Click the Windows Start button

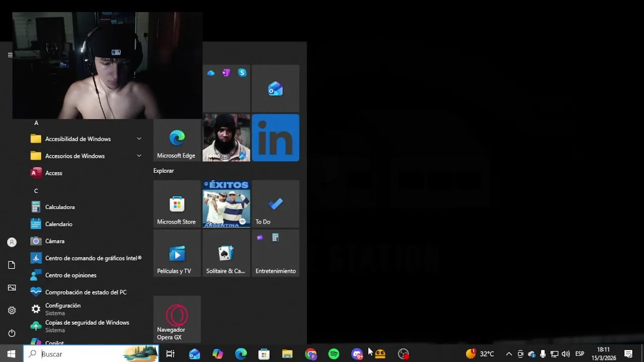pyautogui.click(x=11, y=354)
